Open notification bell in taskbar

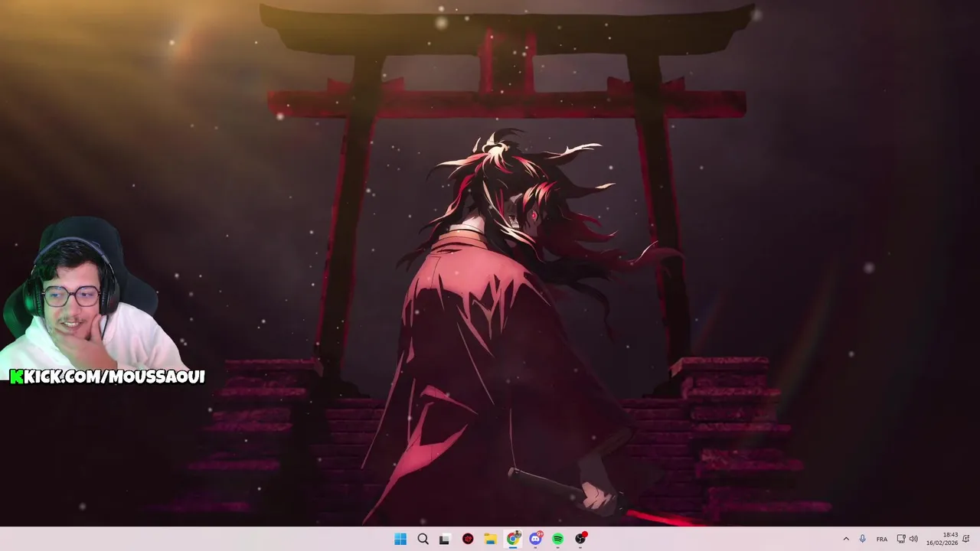[966, 539]
